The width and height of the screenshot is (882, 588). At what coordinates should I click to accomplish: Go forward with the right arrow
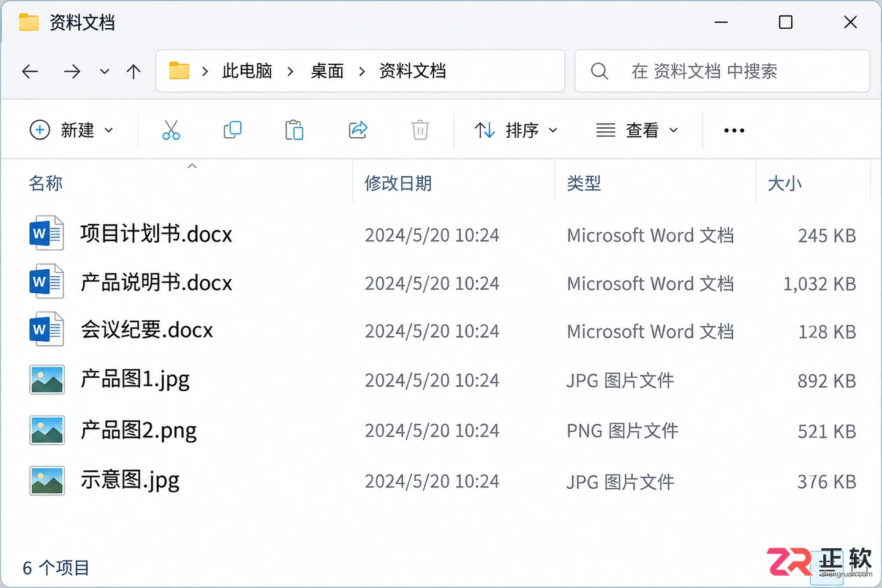(x=72, y=72)
